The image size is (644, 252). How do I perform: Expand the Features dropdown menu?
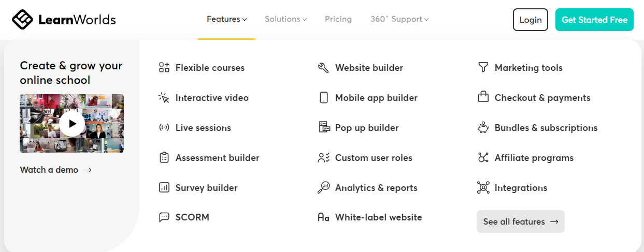pyautogui.click(x=226, y=19)
